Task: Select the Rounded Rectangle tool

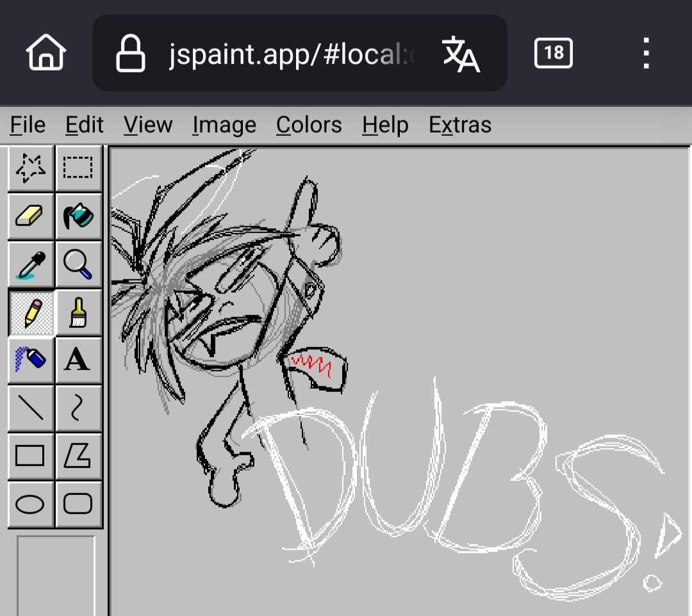Action: (x=78, y=505)
